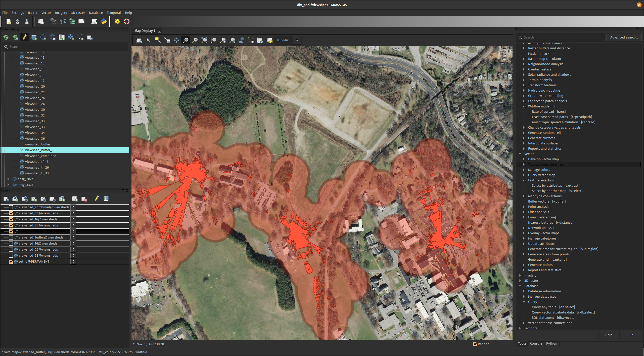644x356 pixels.
Task: Enable the viewshed_combined@viewsheds layer checkbox
Action: [x=11, y=207]
